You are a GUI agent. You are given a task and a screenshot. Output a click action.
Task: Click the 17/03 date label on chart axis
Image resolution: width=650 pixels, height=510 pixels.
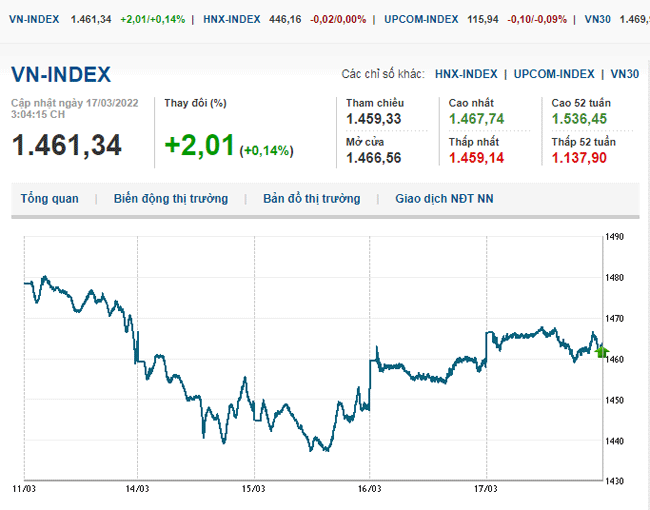coord(486,489)
